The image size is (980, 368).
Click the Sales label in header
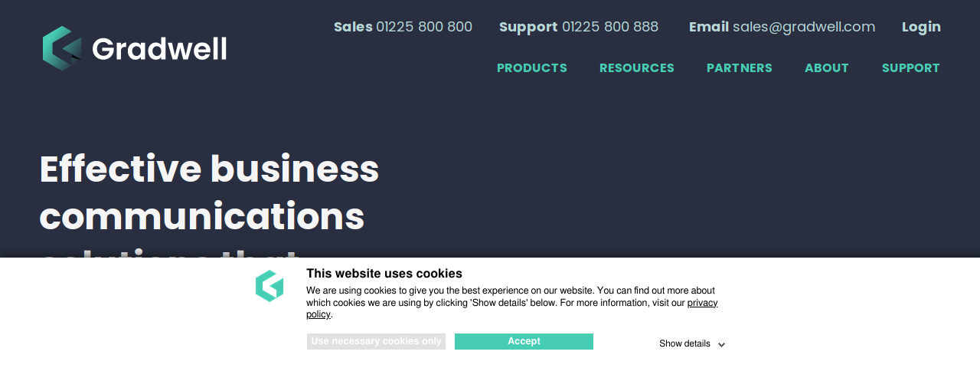(x=353, y=27)
